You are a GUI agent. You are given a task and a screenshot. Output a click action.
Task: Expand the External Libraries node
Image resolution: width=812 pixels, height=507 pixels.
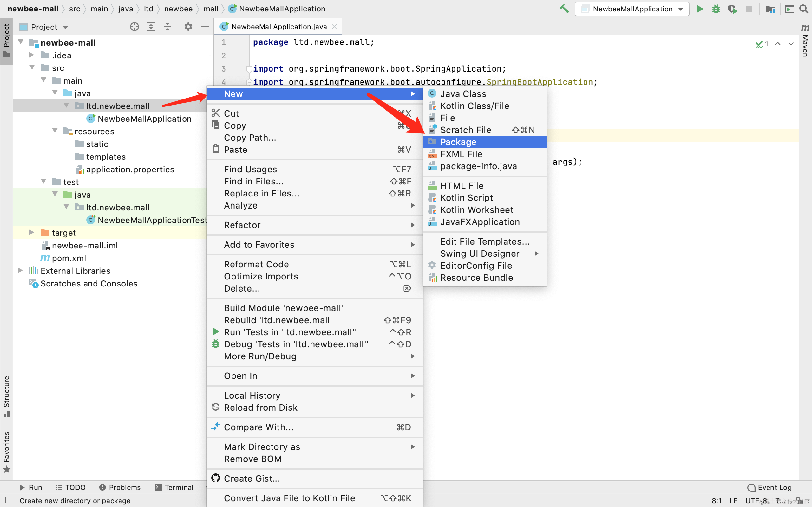point(20,270)
